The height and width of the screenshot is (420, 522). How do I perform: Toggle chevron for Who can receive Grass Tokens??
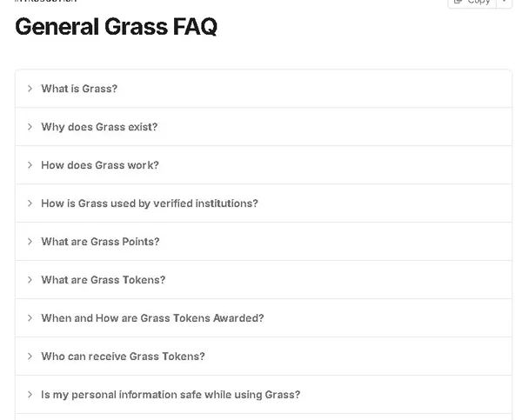[30, 357]
